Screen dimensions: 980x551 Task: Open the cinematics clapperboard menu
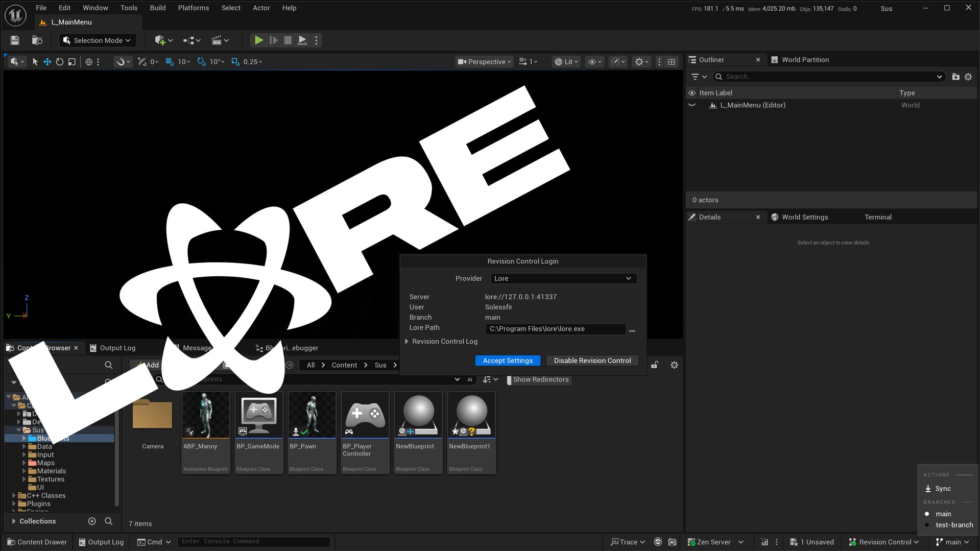[x=220, y=40]
